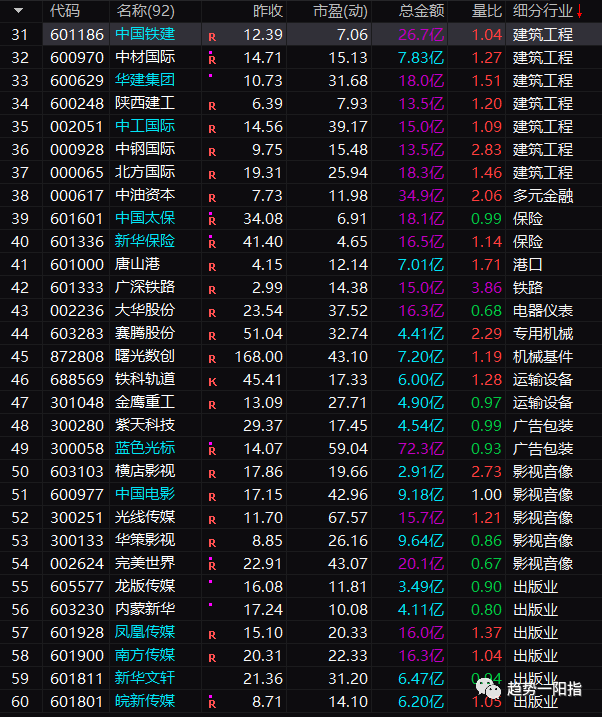The image size is (602, 717).
Task: Click the R icon next to 广深铁路
Action: [x=212, y=290]
